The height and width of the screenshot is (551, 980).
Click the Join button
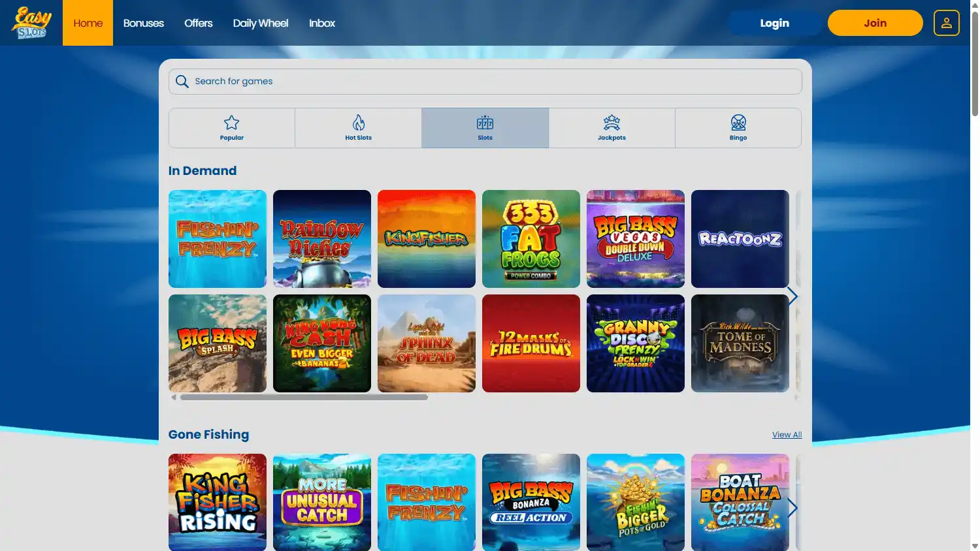[875, 23]
